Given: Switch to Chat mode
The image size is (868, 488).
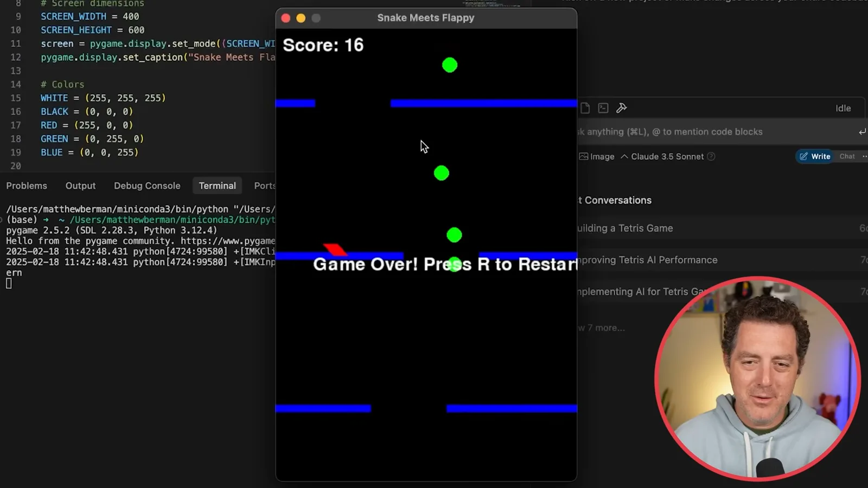Looking at the screenshot, I should point(847,157).
